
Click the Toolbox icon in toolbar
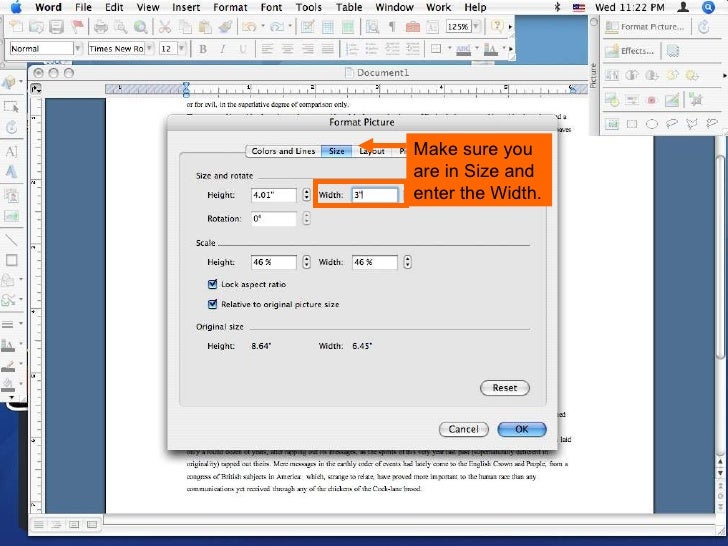(412, 27)
